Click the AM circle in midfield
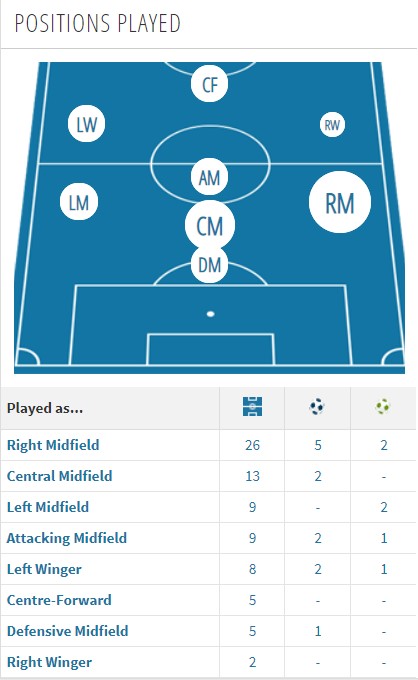The height and width of the screenshot is (680, 418). tap(209, 177)
